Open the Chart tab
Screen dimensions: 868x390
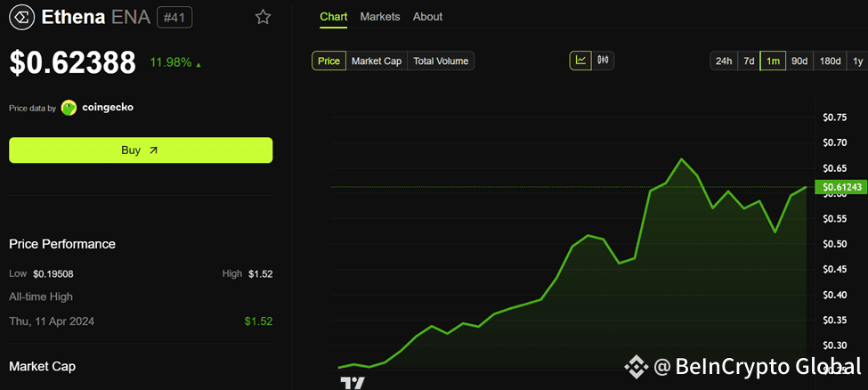click(x=334, y=17)
